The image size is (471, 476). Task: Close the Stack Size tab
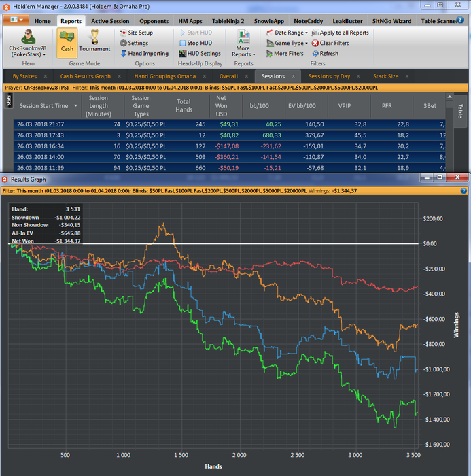pos(407,76)
